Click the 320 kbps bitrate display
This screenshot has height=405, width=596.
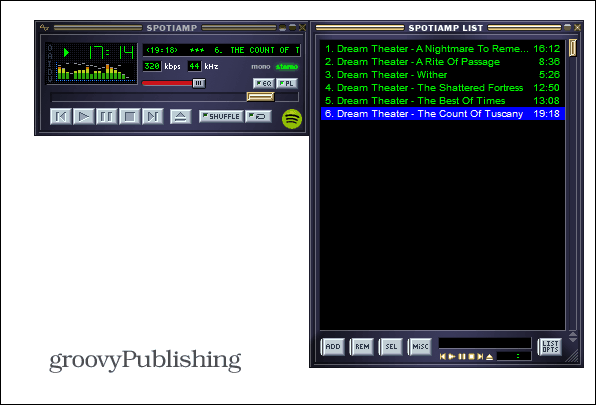152,66
